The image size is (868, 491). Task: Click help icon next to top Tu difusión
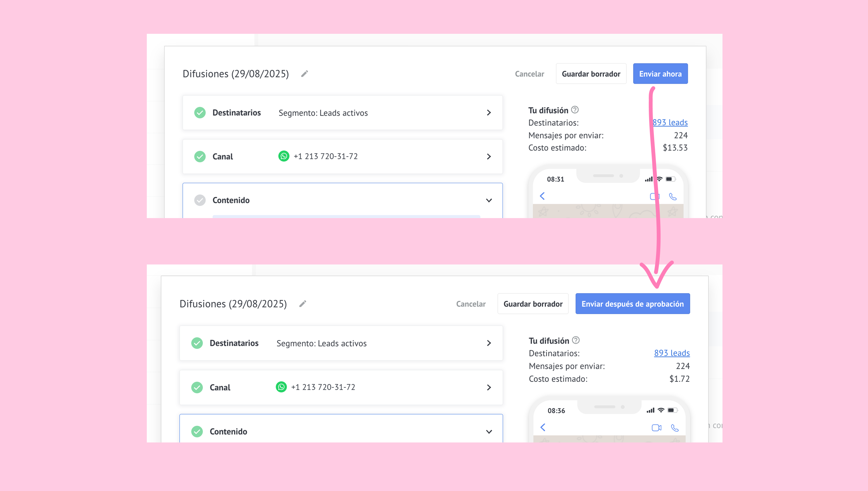click(x=575, y=110)
